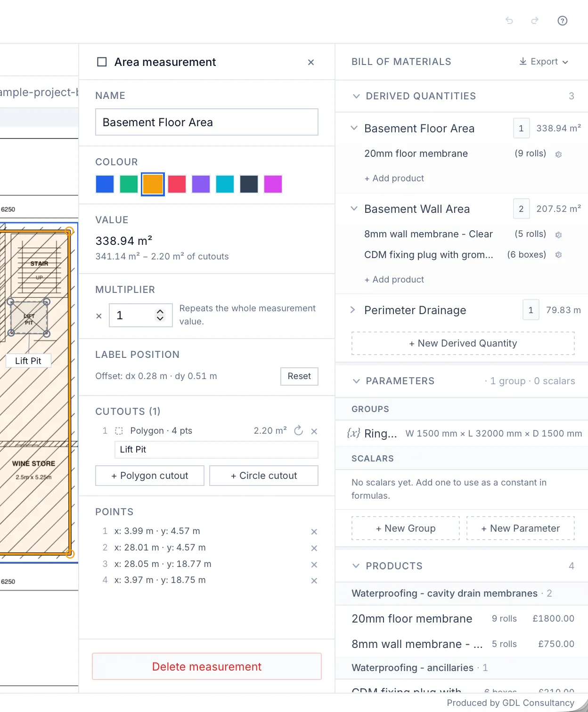
Task: Close the Area measurement panel
Action: point(311,62)
